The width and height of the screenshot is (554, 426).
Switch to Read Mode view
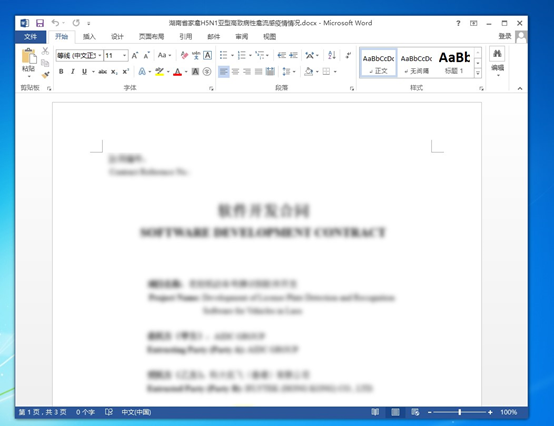point(375,412)
